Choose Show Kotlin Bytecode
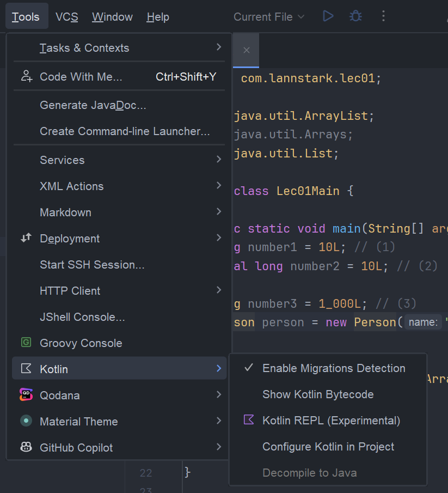 pos(328,394)
